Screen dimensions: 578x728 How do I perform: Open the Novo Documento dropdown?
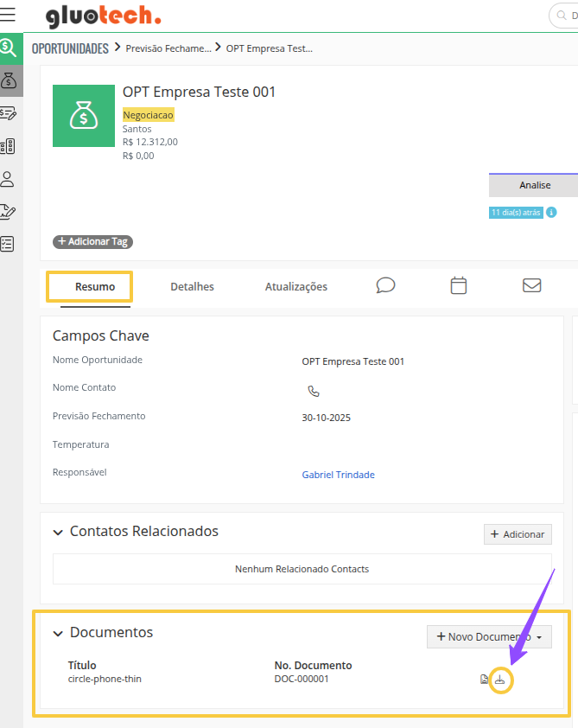[489, 637]
